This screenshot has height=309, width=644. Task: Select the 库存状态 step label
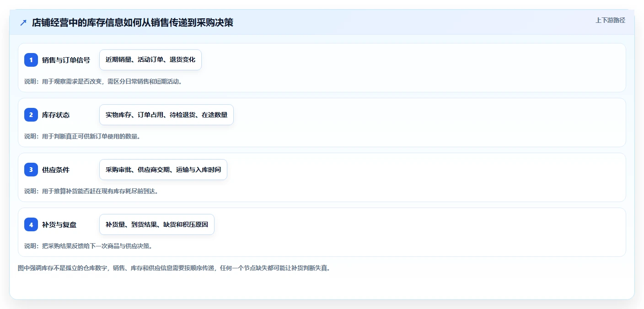56,115
